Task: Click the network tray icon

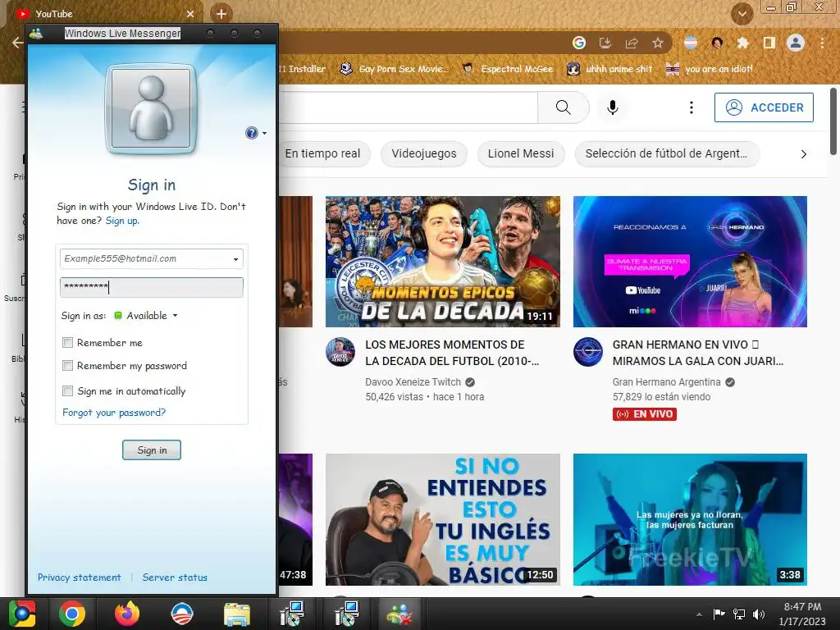Action: pos(739,614)
